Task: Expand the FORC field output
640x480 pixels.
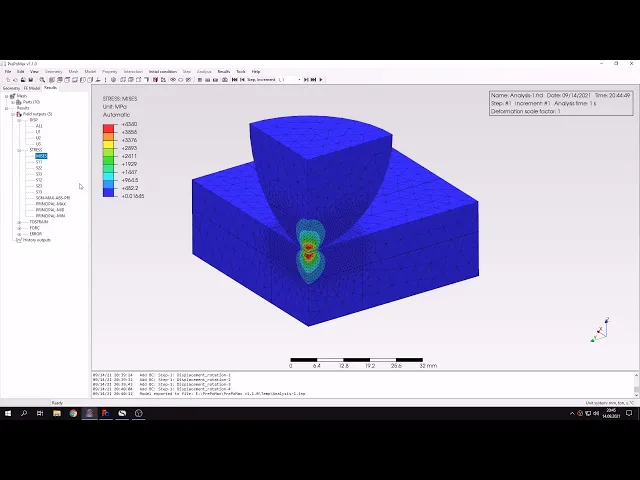Action: (x=19, y=228)
